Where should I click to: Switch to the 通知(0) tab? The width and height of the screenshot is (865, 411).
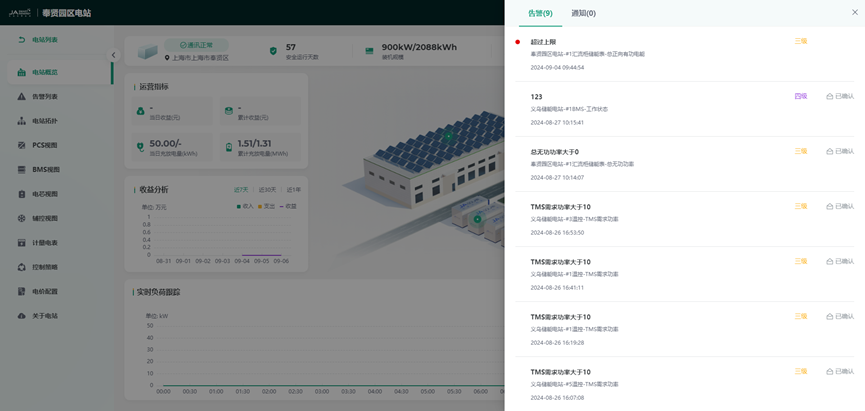[583, 13]
